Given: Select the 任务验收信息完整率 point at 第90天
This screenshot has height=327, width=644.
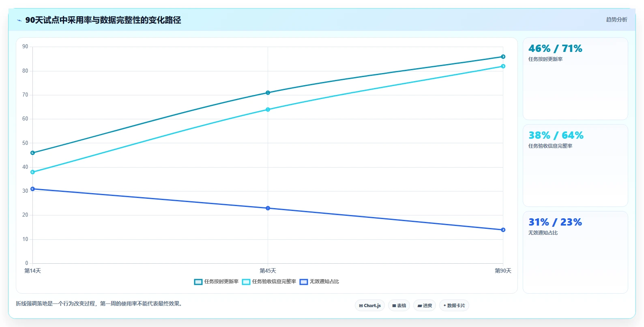Looking at the screenshot, I should click(x=503, y=66).
